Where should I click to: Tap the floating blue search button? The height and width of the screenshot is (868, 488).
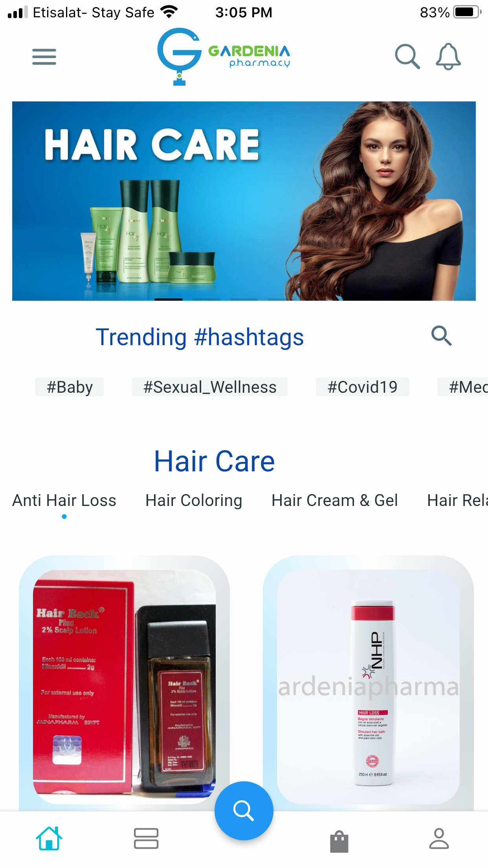point(244,810)
